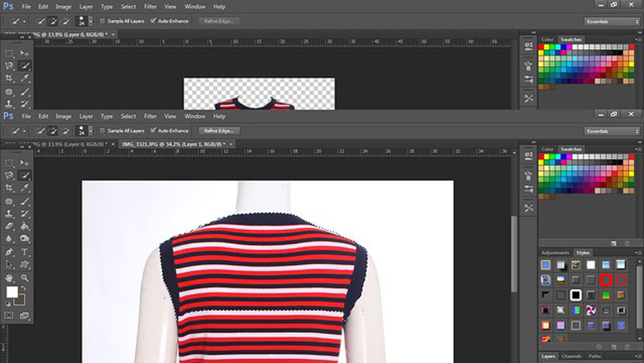Select the Horizontal Type tool
This screenshot has width=644, height=363.
click(x=25, y=252)
